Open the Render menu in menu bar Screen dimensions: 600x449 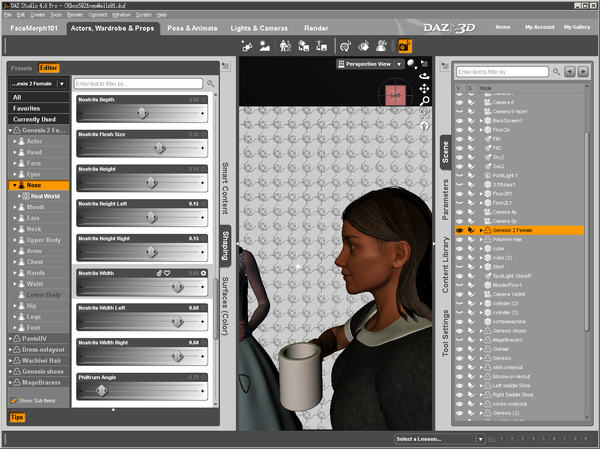(75, 15)
